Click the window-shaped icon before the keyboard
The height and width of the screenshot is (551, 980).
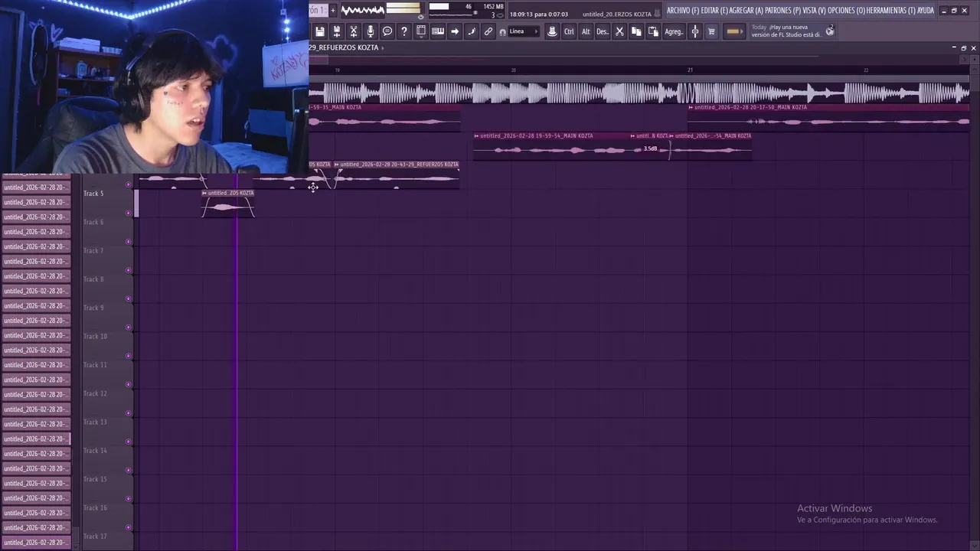421,31
